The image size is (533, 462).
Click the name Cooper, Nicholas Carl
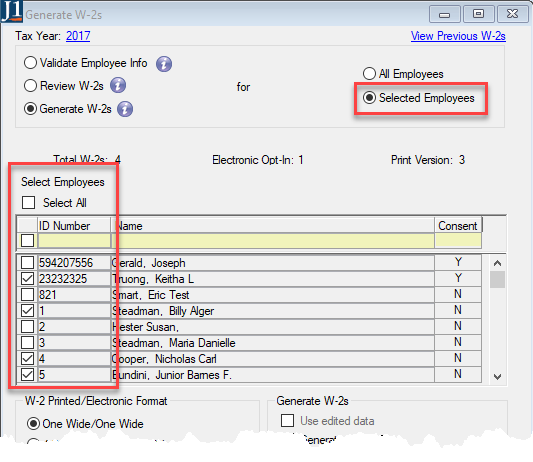pos(164,359)
